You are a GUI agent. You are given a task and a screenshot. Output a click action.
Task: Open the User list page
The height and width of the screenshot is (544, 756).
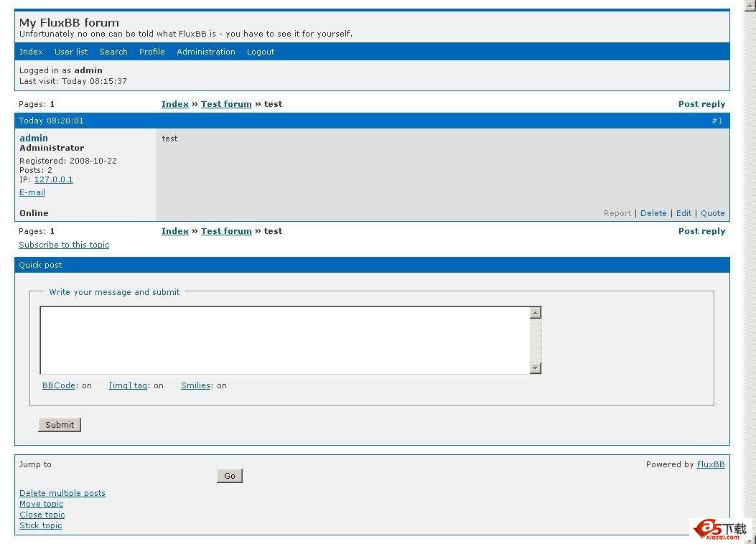(71, 52)
